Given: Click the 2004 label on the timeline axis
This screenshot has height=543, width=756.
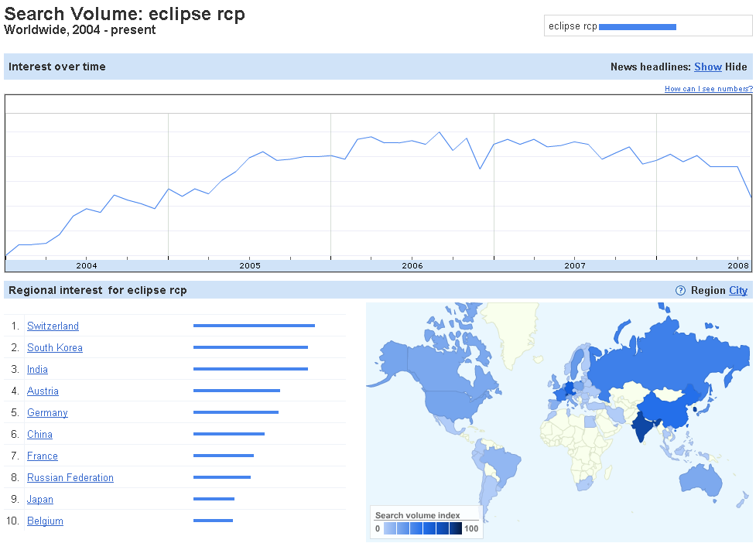Looking at the screenshot, I should [87, 266].
